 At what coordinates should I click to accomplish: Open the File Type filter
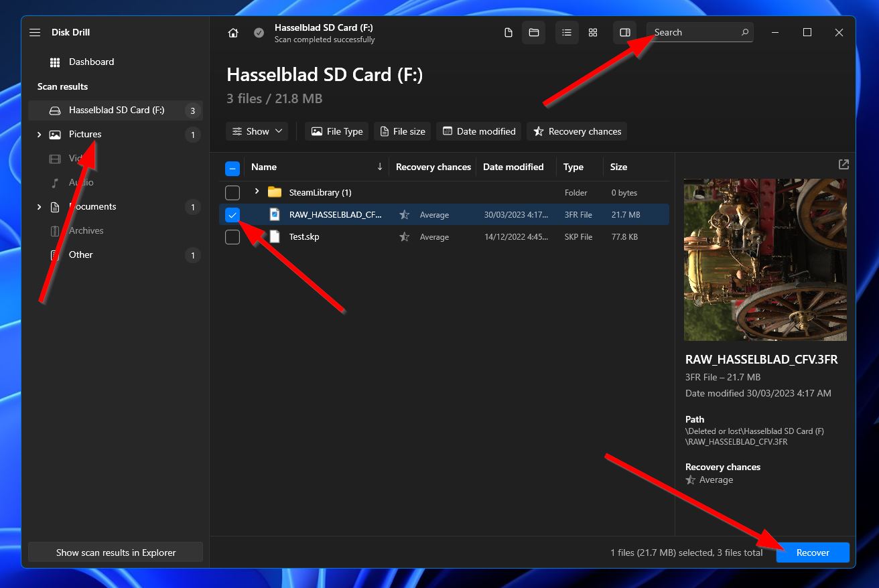pyautogui.click(x=337, y=131)
